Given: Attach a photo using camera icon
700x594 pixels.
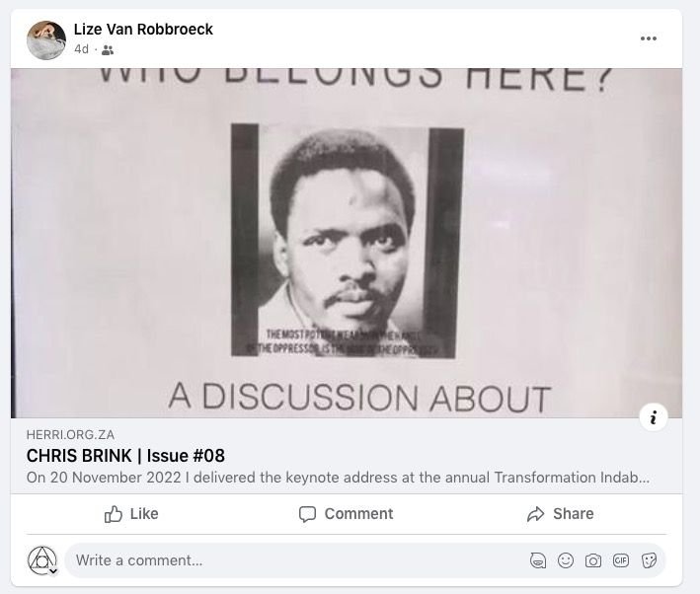Looking at the screenshot, I should coord(592,560).
